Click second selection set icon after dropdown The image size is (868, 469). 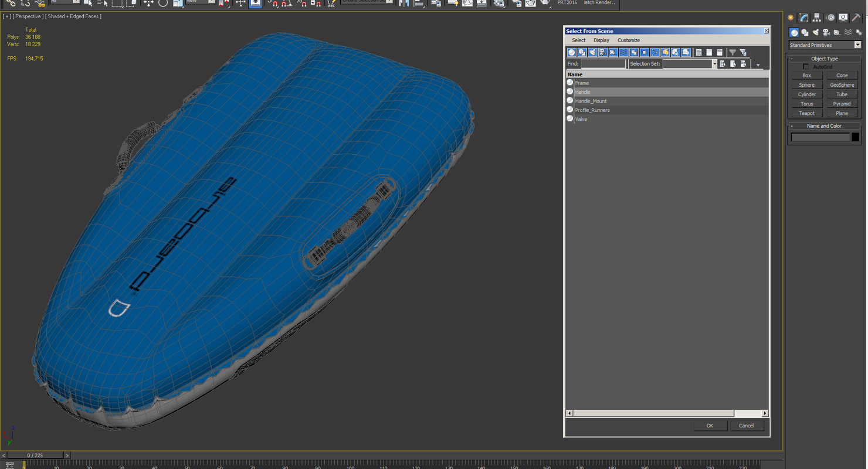[733, 64]
